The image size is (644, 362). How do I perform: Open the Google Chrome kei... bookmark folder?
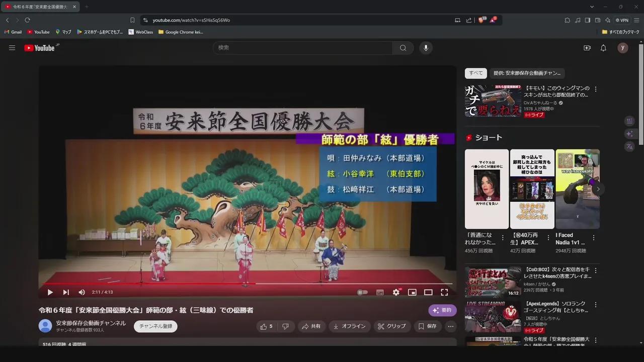181,32
